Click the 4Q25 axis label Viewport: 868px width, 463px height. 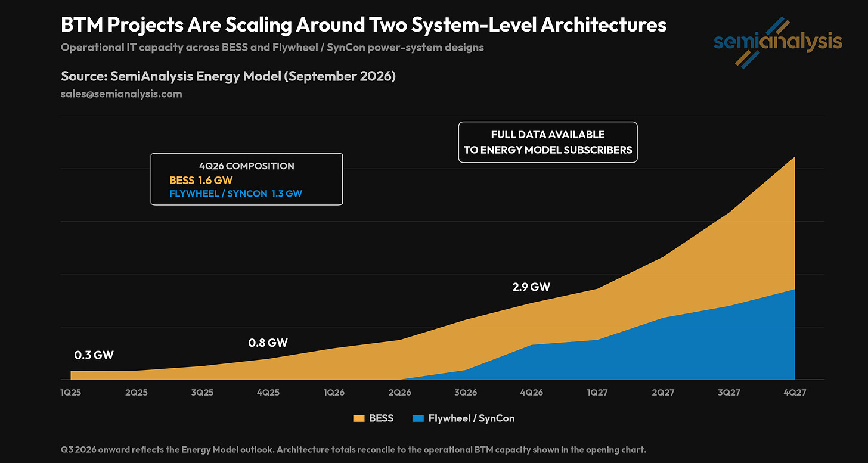coord(268,393)
